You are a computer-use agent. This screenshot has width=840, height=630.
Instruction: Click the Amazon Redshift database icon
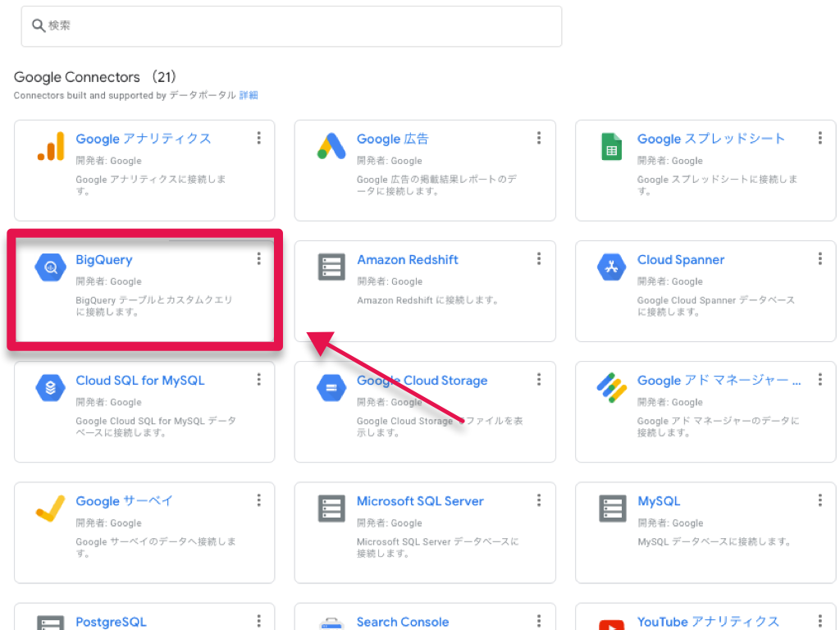tap(331, 267)
